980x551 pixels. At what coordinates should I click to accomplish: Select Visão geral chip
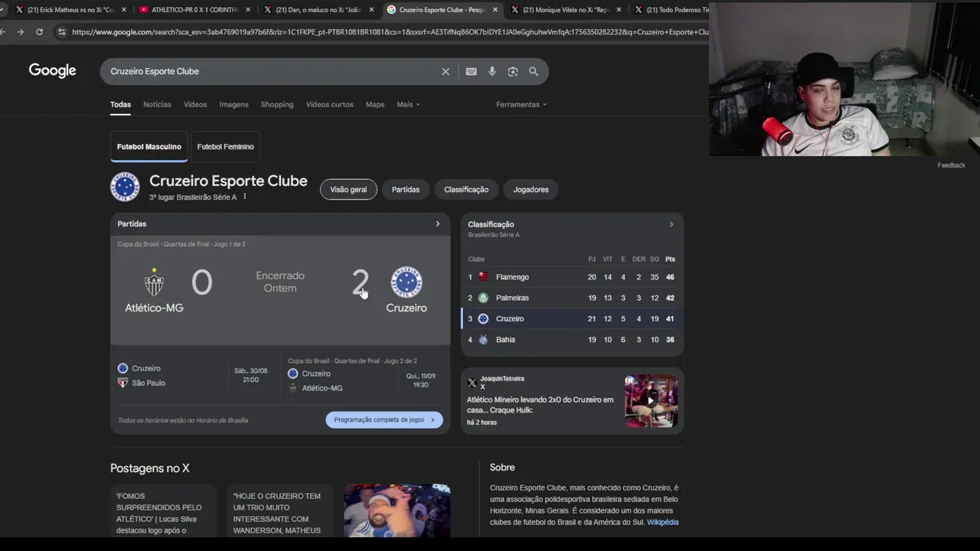point(348,189)
